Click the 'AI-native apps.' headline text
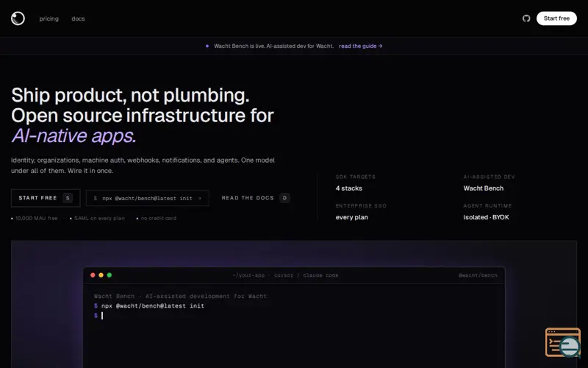 click(x=74, y=135)
